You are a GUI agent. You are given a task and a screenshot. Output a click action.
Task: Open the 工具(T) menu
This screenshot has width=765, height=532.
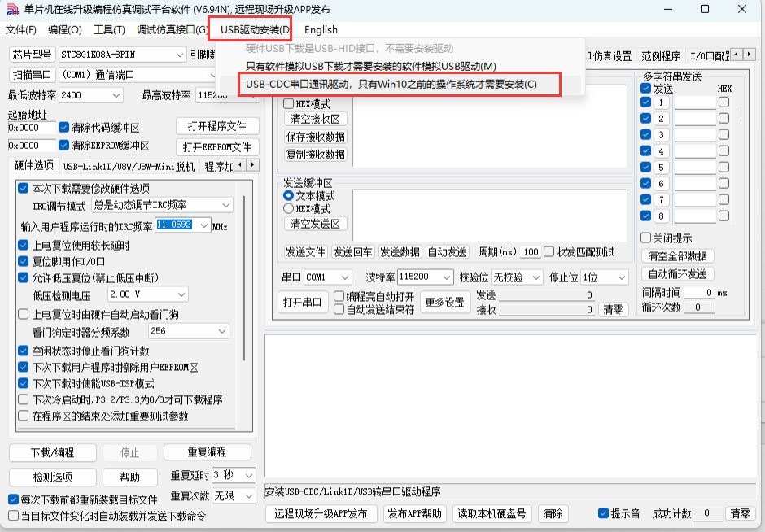[109, 30]
